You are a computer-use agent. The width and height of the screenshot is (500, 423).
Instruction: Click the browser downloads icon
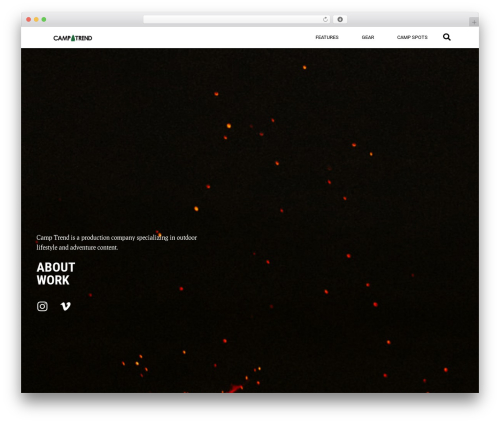[340, 19]
